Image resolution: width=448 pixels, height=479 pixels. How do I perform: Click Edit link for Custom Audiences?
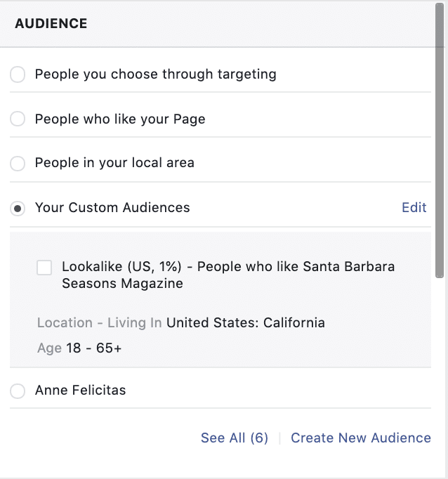click(x=414, y=208)
